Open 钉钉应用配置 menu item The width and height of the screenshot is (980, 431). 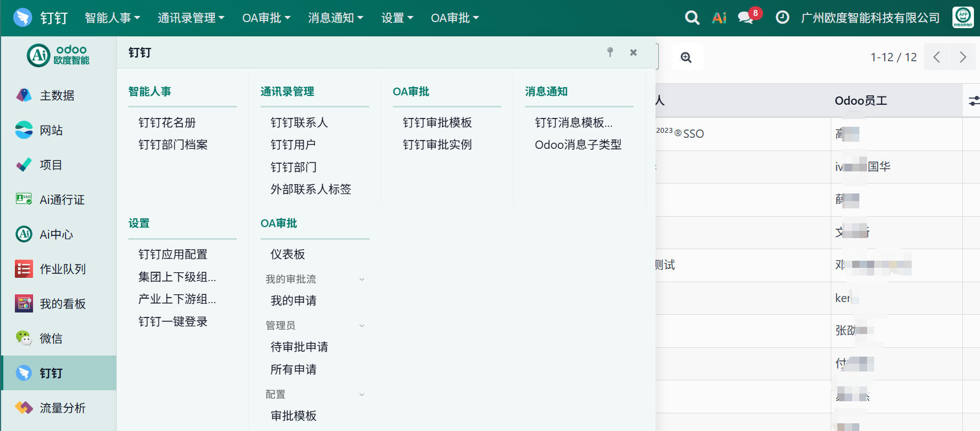pyautogui.click(x=173, y=254)
